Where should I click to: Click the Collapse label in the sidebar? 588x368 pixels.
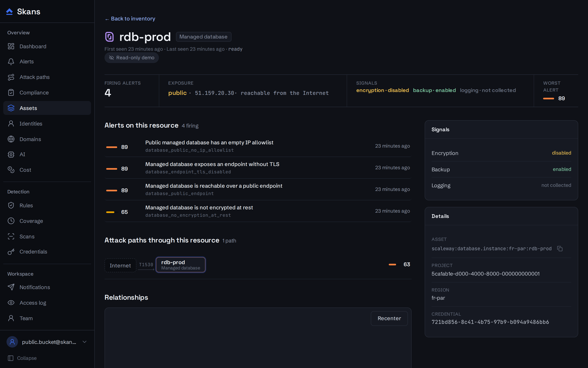click(27, 358)
